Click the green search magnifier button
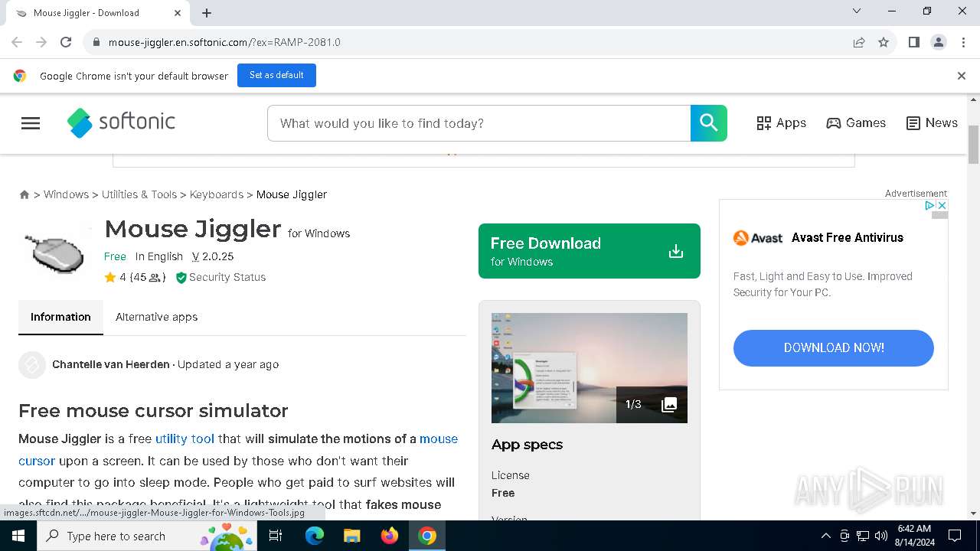The height and width of the screenshot is (551, 980). (x=709, y=123)
